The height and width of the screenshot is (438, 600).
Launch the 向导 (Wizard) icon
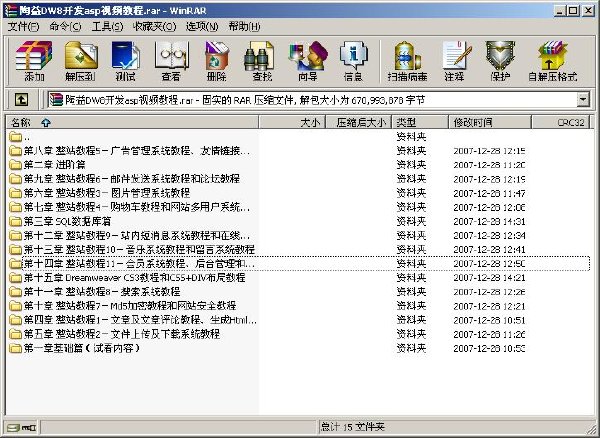click(x=308, y=61)
